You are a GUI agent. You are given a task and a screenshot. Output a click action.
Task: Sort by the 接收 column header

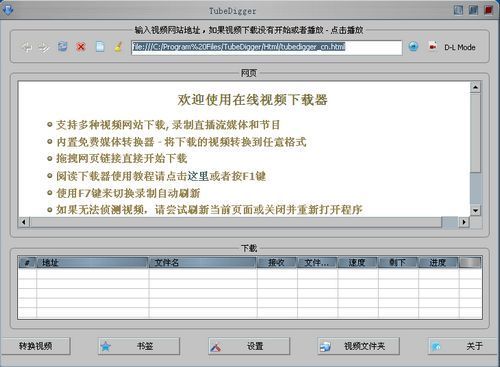point(277,263)
